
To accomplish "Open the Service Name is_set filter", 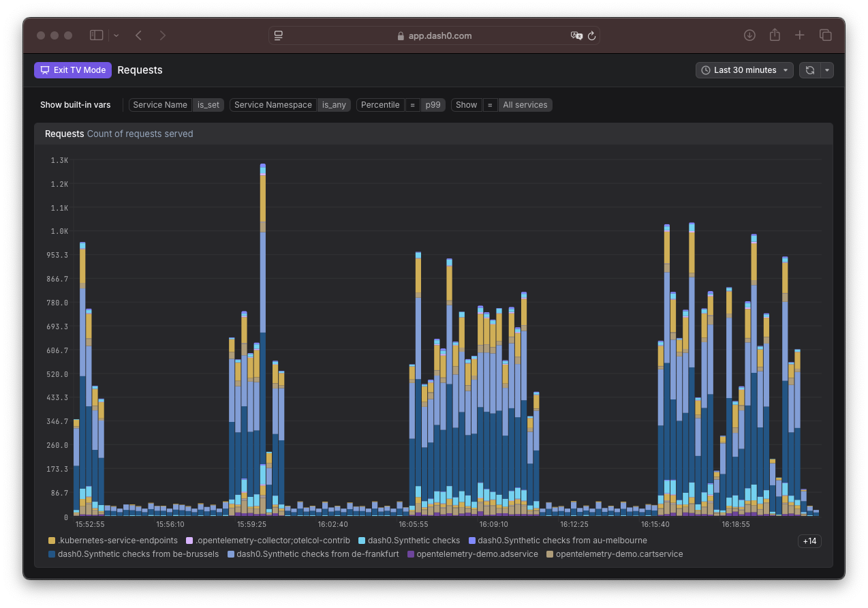I will (x=176, y=105).
